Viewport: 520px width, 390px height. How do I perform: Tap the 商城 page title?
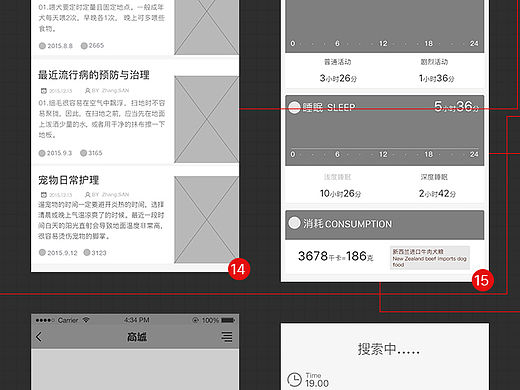click(137, 337)
